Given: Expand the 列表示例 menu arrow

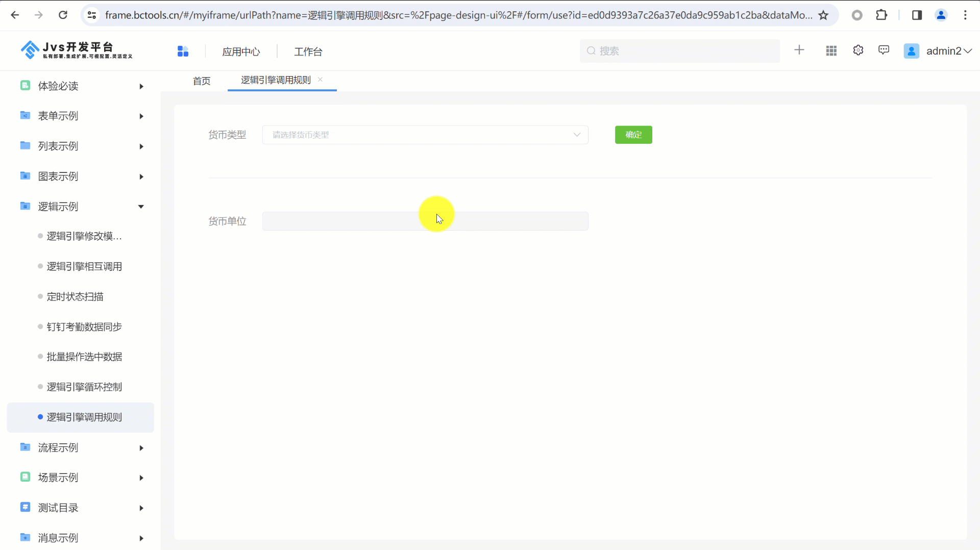Looking at the screenshot, I should point(141,146).
